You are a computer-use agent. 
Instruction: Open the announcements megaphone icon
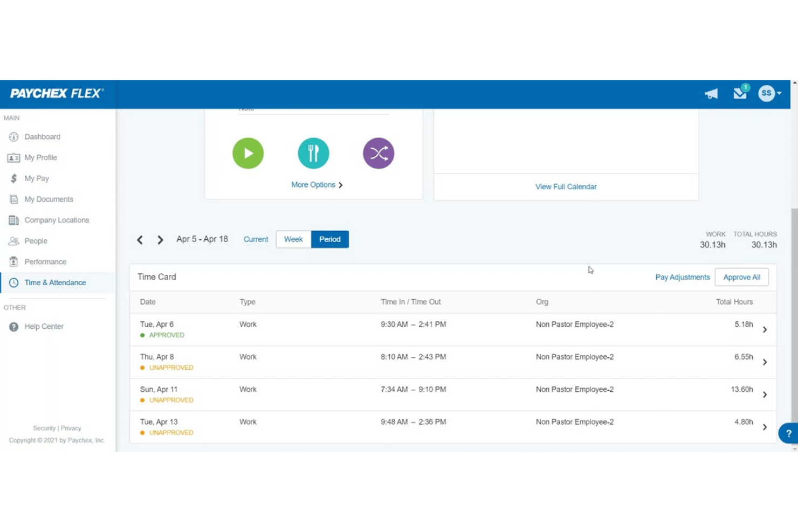(711, 94)
